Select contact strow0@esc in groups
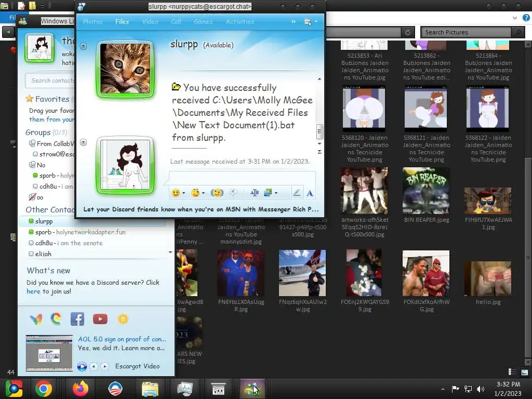 [54, 154]
